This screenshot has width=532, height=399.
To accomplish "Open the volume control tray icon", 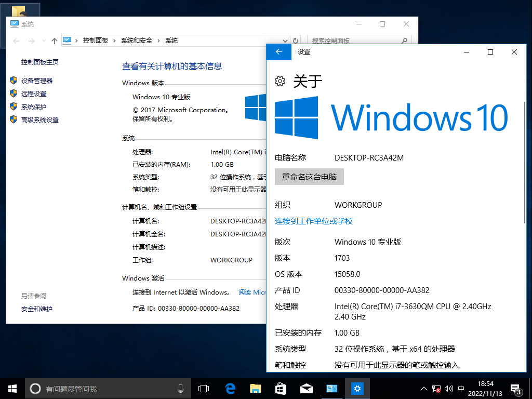I will point(448,389).
